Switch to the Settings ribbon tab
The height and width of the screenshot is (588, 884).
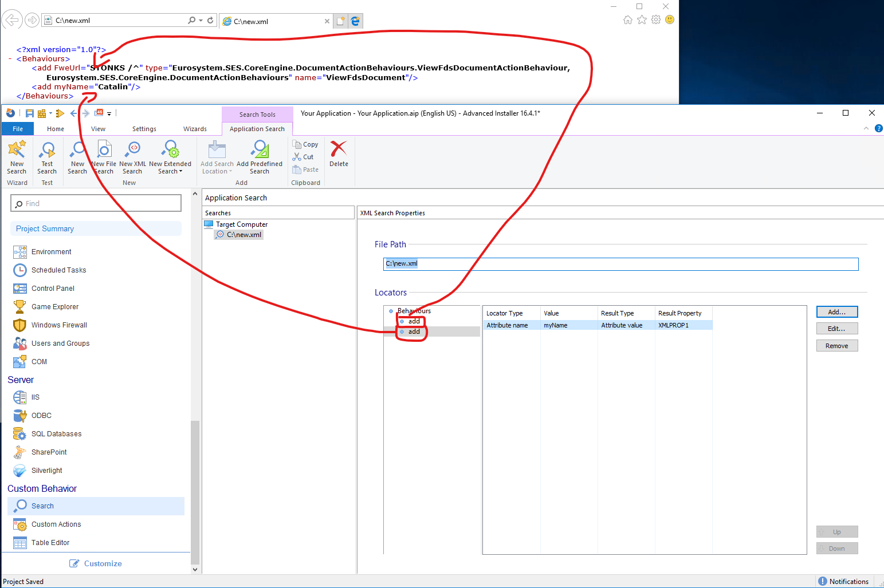(x=144, y=129)
